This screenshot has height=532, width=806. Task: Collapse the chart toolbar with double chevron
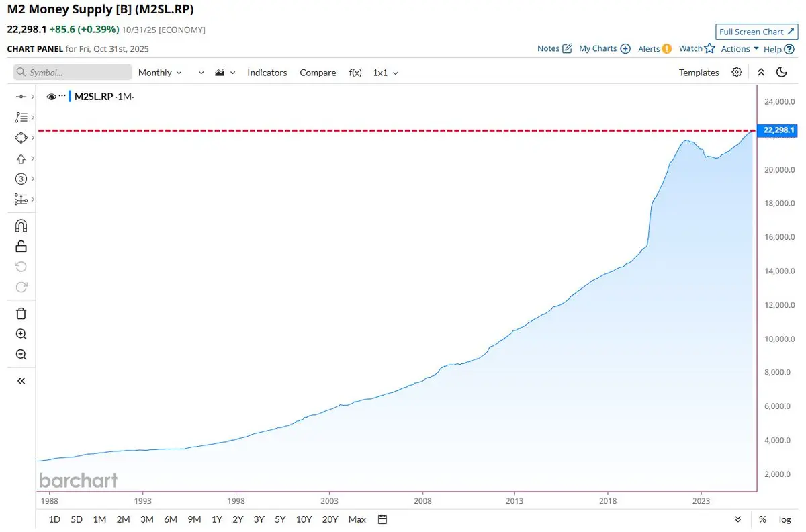point(760,72)
